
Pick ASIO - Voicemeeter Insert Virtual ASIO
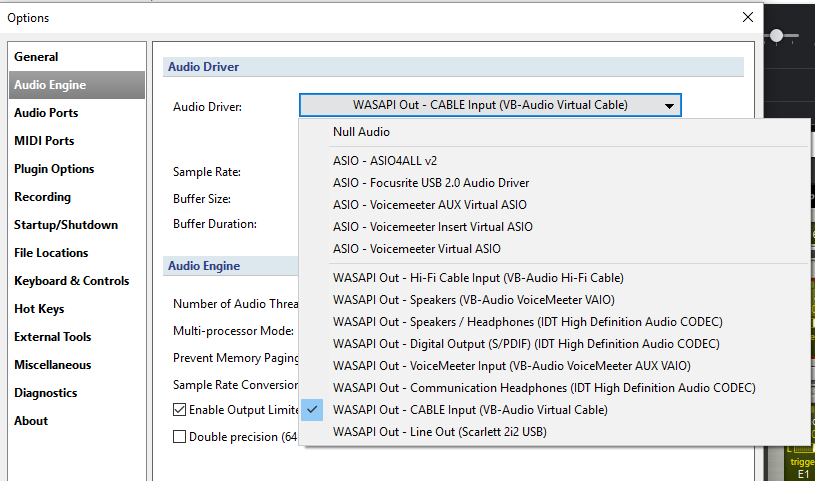555,227
